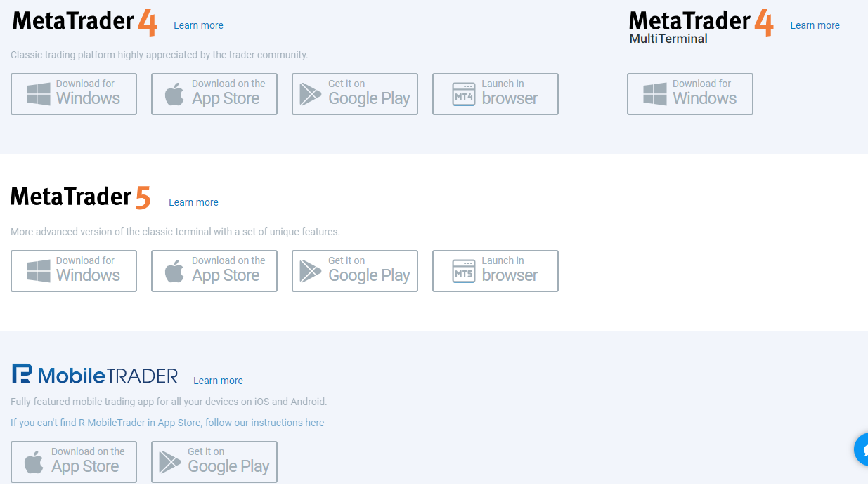Screen dimensions: 868x495
Task: Download R MobileTrader on the App Store
Action: 74,462
